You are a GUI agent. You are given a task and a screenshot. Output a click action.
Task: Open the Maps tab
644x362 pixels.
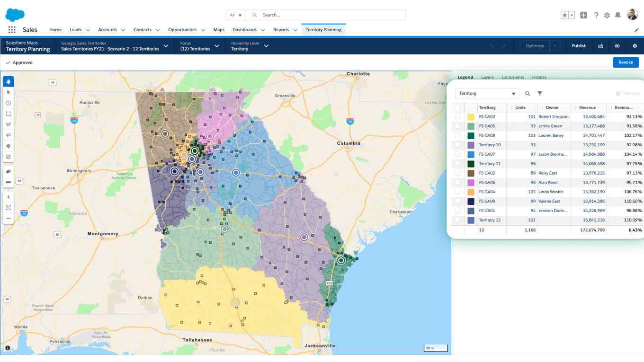click(219, 30)
